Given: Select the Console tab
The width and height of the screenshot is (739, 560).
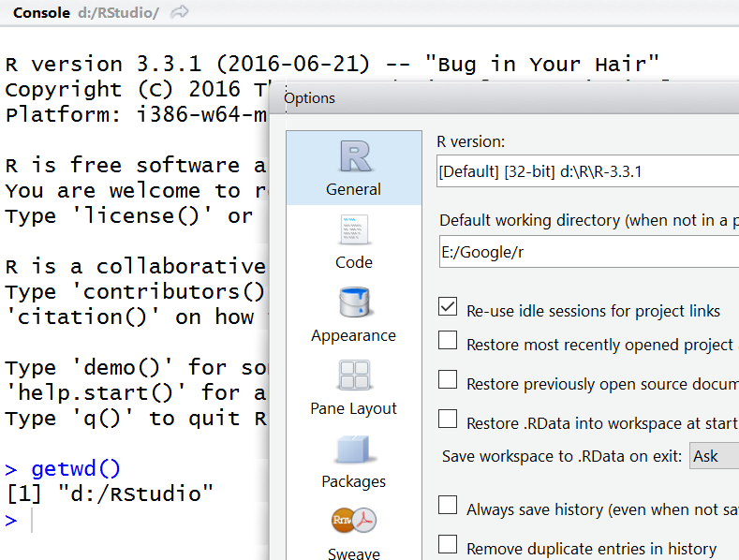Looking at the screenshot, I should (41, 12).
